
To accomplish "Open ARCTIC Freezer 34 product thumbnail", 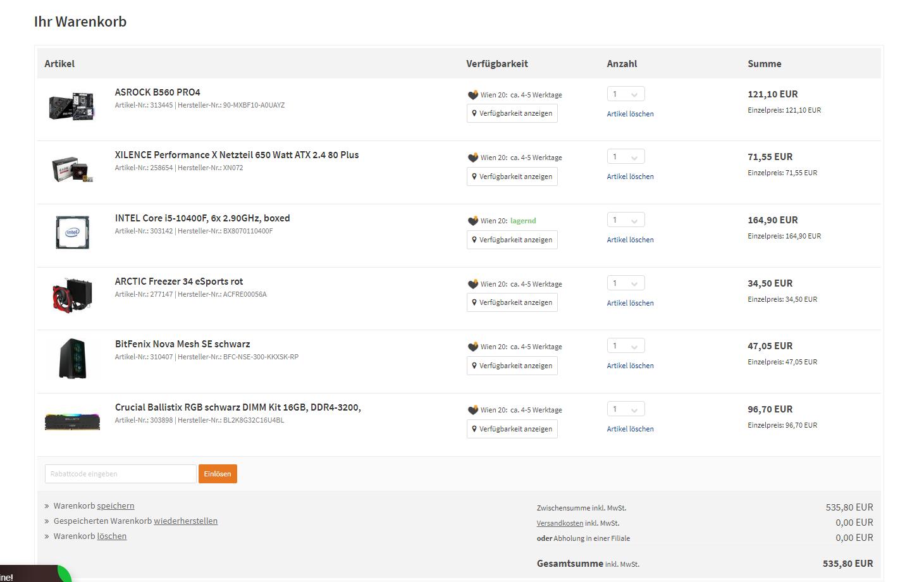I will (72, 295).
